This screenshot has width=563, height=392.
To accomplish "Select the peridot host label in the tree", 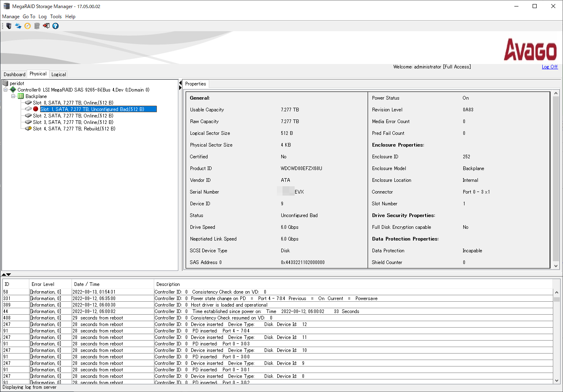I will tap(17, 83).
